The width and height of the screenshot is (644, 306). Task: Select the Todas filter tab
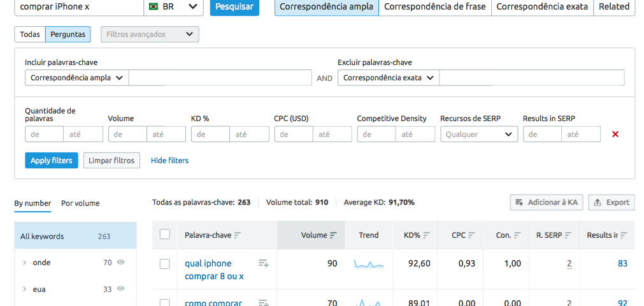pos(29,34)
